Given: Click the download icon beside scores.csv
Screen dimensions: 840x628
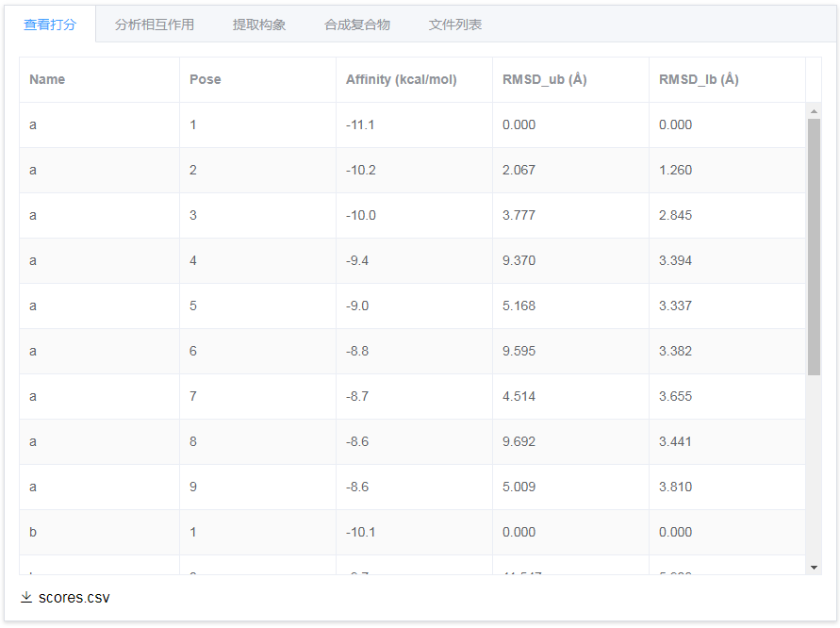Looking at the screenshot, I should (26, 598).
